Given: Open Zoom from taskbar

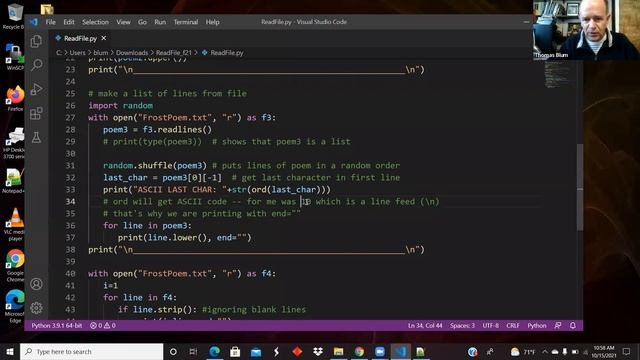Looking at the screenshot, I should [x=380, y=351].
